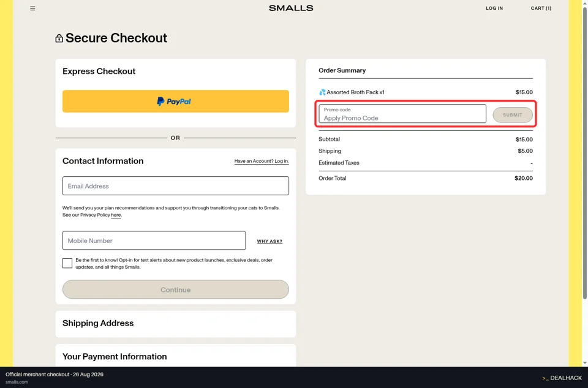Open the hamburger menu icon
Viewport: 588px width, 388px height.
coord(32,8)
